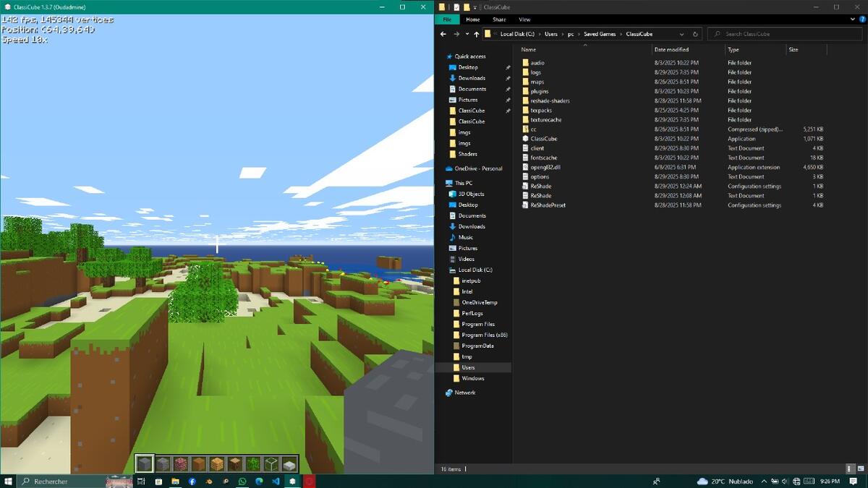Select the brick block in the hotbar
The width and height of the screenshot is (868, 488).
coord(181,463)
